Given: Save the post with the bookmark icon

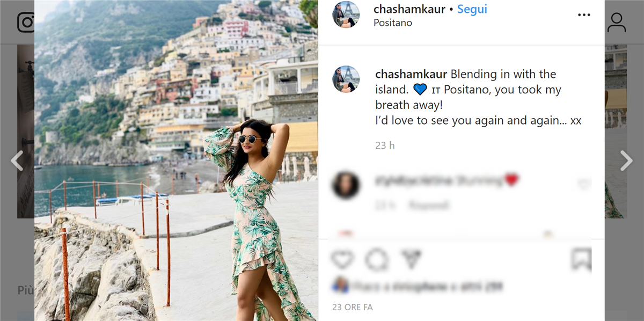Looking at the screenshot, I should pyautogui.click(x=581, y=260).
